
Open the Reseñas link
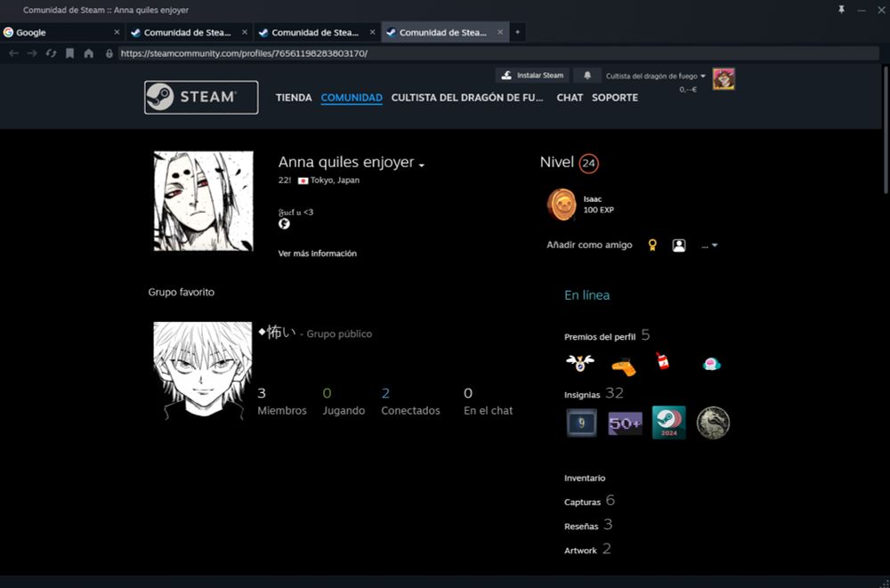tap(581, 527)
